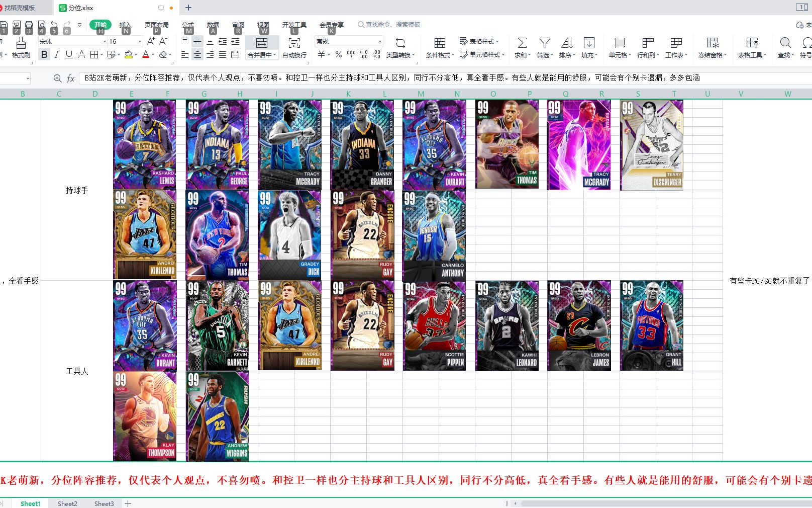Increase font size with A+ icon

pos(151,41)
